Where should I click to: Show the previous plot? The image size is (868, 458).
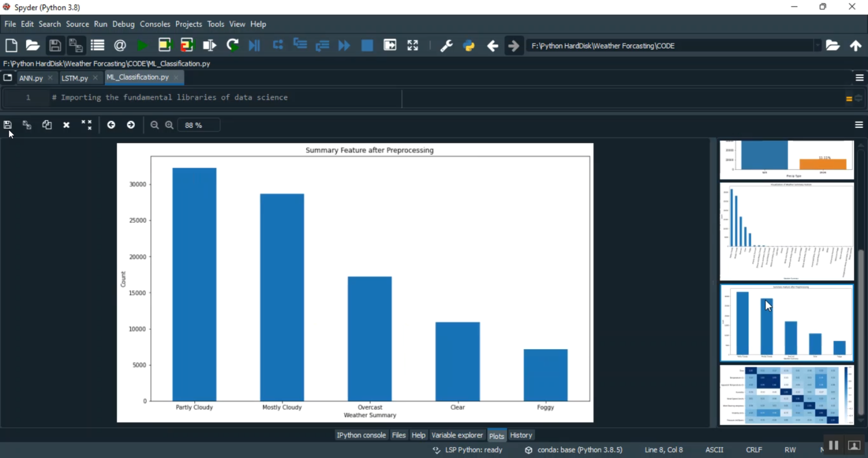pos(111,125)
